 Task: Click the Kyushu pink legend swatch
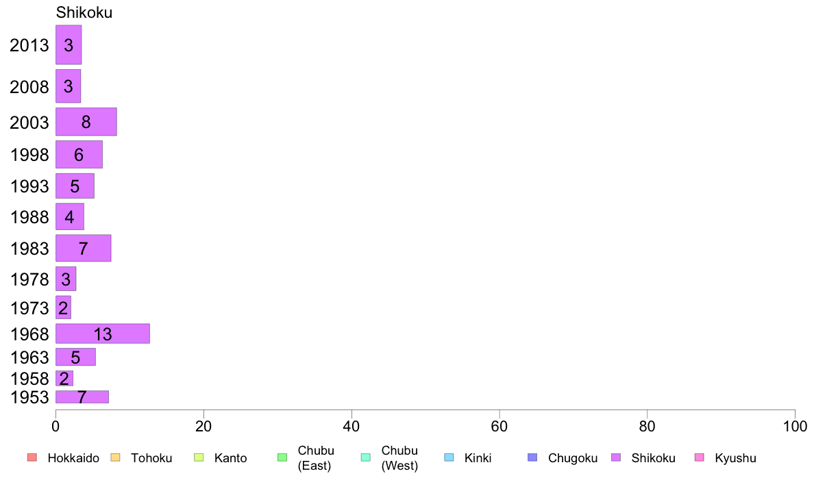point(700,457)
